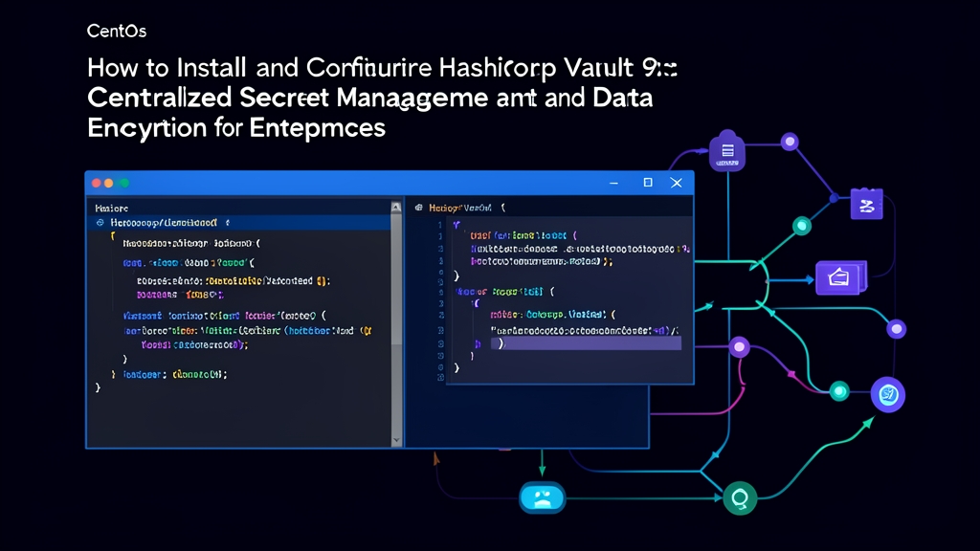The height and width of the screenshot is (551, 980).
Task: Click the blue-purple circular badge icon in the diagram
Action: tap(888, 395)
